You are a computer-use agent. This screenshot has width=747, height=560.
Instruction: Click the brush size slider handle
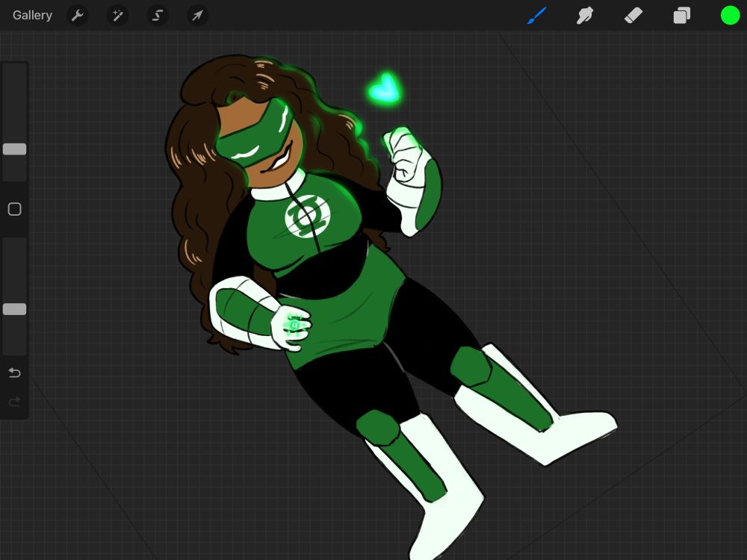[15, 149]
